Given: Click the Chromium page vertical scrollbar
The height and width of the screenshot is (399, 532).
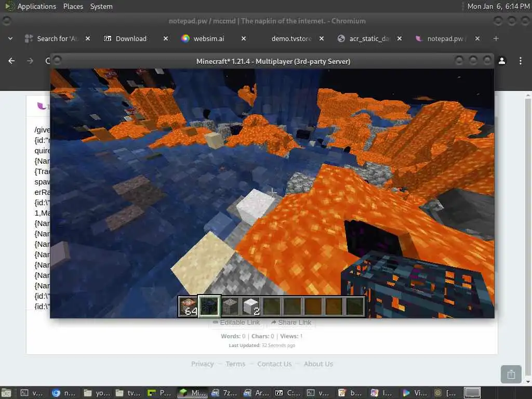Looking at the screenshot, I should 528,237.
